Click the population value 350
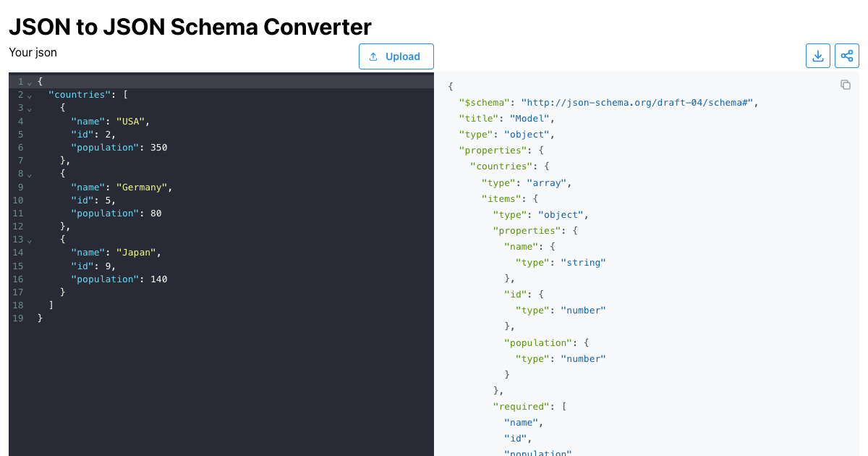The height and width of the screenshot is (456, 868). (x=158, y=147)
